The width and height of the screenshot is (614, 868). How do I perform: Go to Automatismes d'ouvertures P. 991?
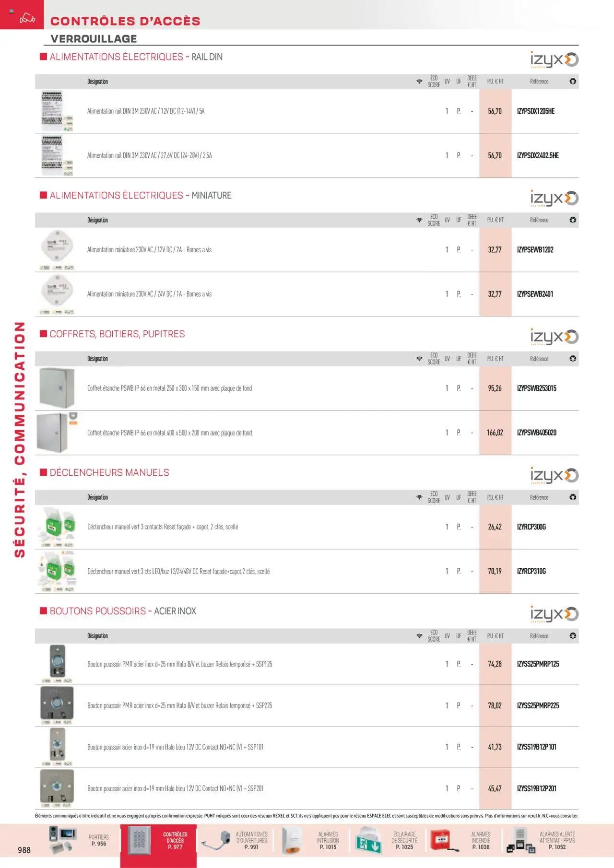235,841
